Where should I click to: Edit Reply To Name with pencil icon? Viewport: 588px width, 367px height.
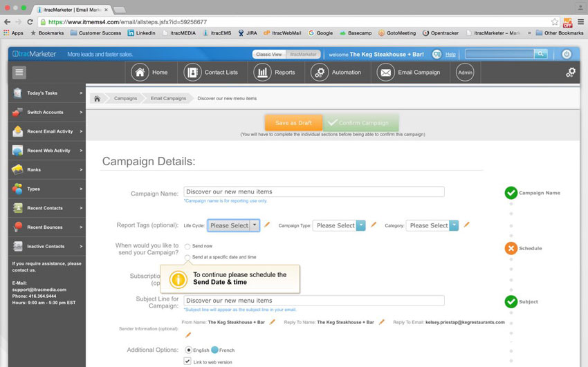pyautogui.click(x=382, y=322)
